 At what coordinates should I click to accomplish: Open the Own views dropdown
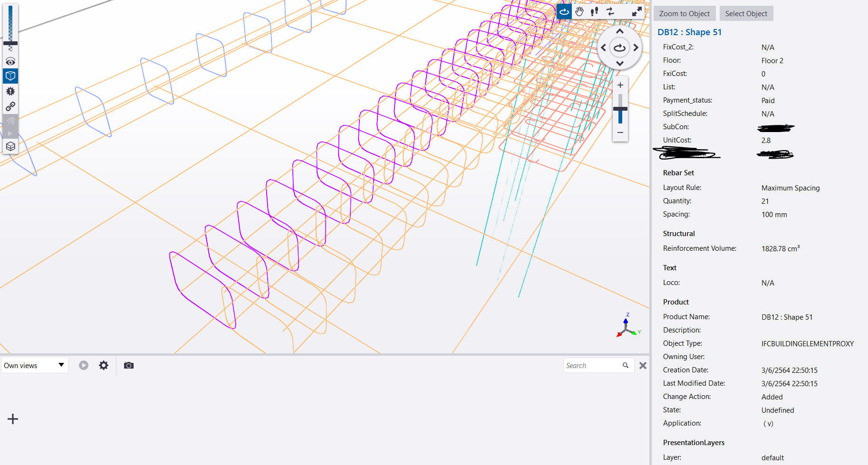[34, 365]
